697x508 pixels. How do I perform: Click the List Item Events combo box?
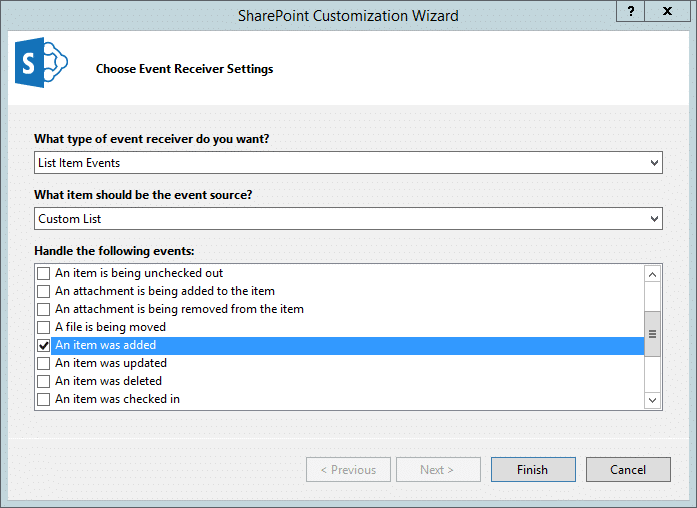pos(348,163)
